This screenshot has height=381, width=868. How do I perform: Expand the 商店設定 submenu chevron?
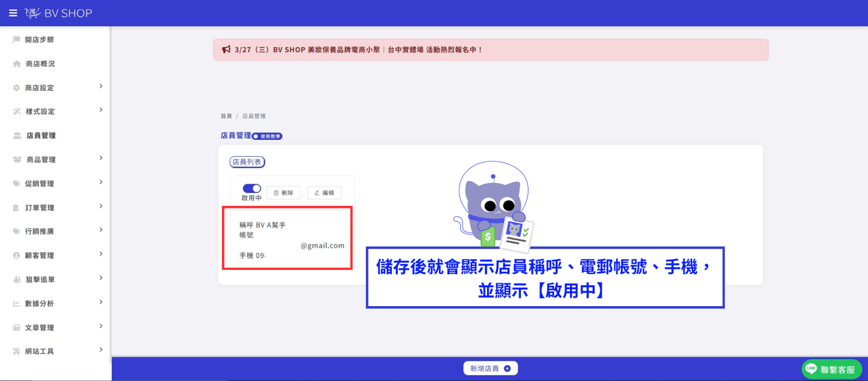click(101, 86)
